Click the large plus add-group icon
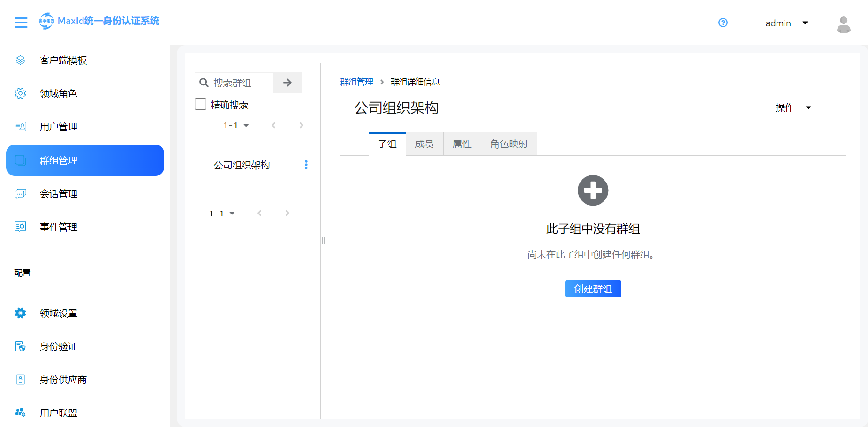This screenshot has width=868, height=427. (x=593, y=191)
